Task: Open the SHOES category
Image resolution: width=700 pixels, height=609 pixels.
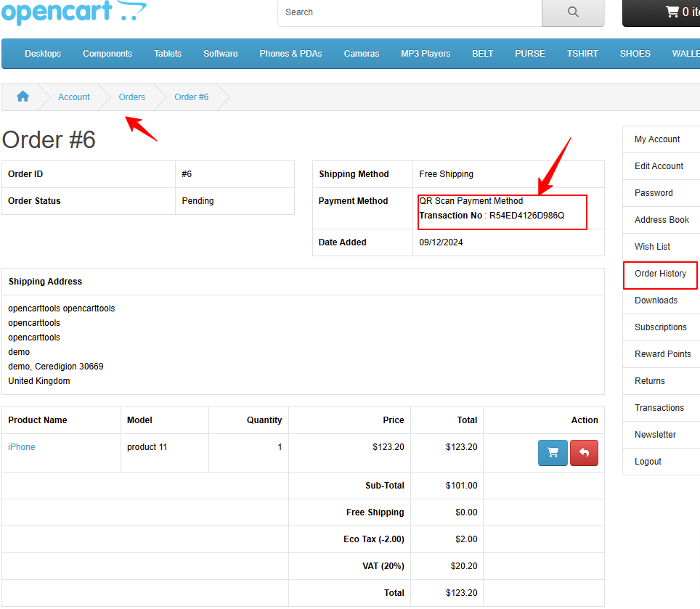Action: (635, 54)
